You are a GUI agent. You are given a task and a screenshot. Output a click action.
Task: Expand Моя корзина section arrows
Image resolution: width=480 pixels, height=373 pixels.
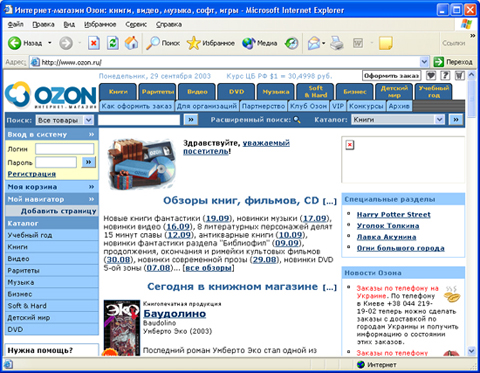point(91,187)
